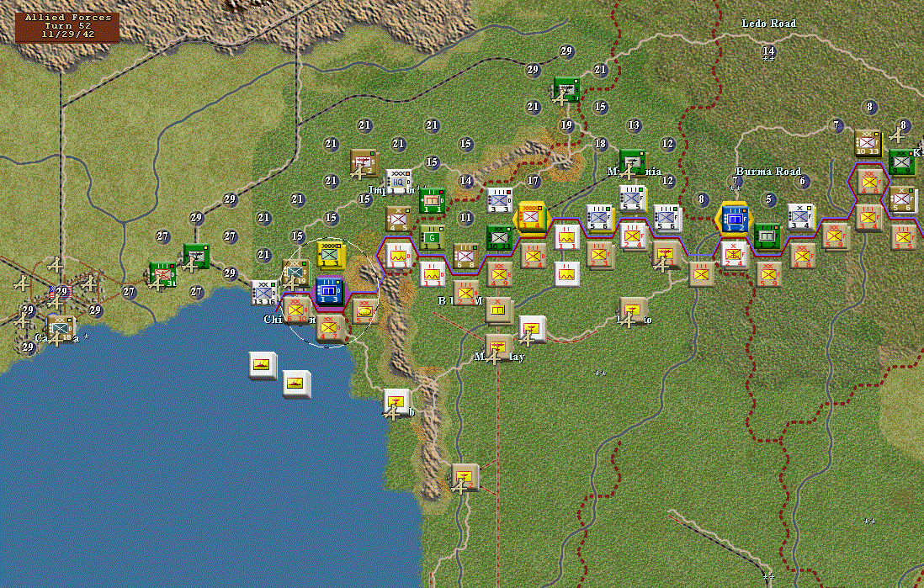Select the brown X infantry unit marked 4-5
The height and width of the screenshot is (588, 924).
(398, 220)
